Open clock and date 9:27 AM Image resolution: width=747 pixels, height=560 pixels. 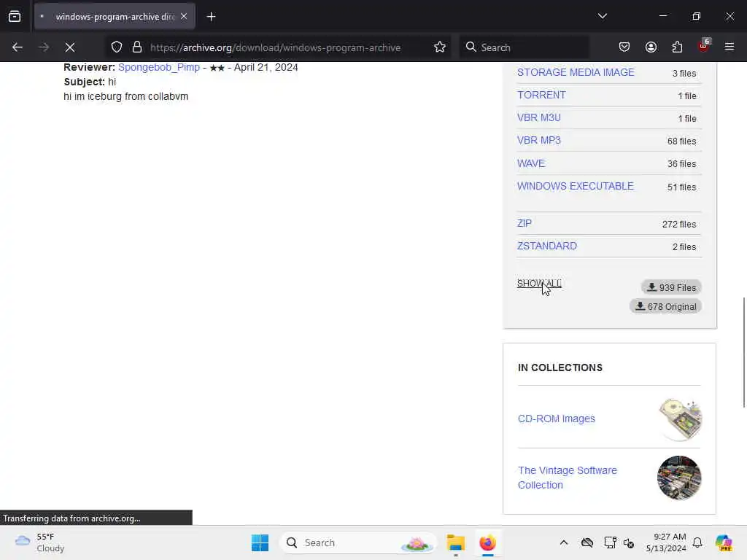(666, 542)
